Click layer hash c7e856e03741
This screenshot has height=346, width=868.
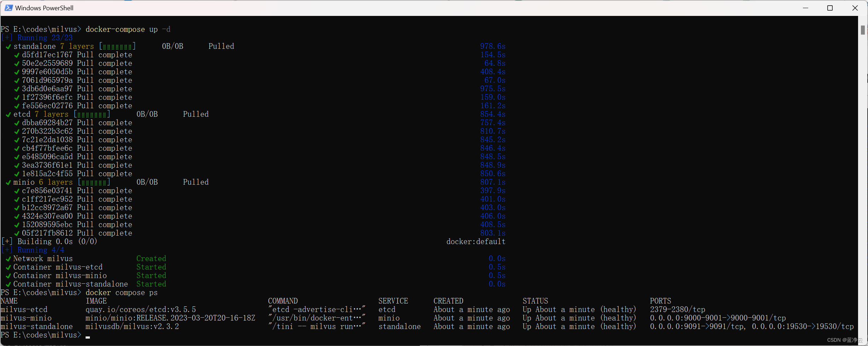point(47,191)
